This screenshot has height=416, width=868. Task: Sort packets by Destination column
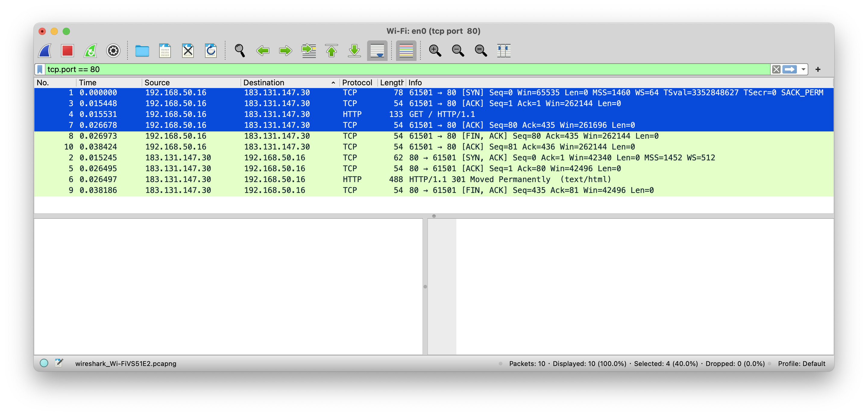point(263,83)
